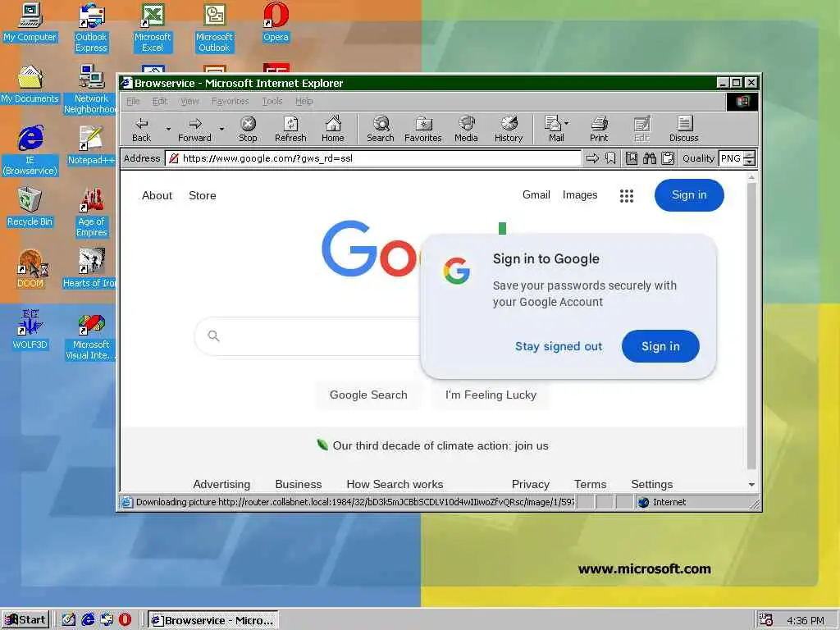The image size is (840, 630).
Task: Choose Stay signed out in the popup
Action: (x=558, y=347)
